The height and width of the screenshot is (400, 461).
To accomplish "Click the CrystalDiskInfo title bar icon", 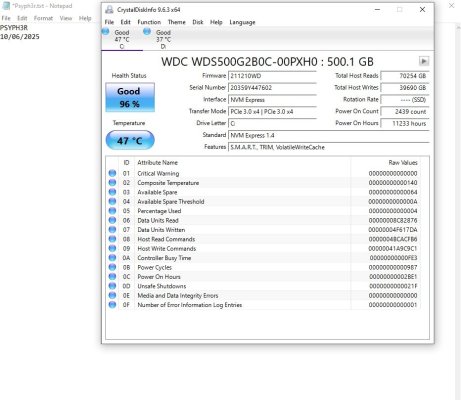I will tap(109, 10).
